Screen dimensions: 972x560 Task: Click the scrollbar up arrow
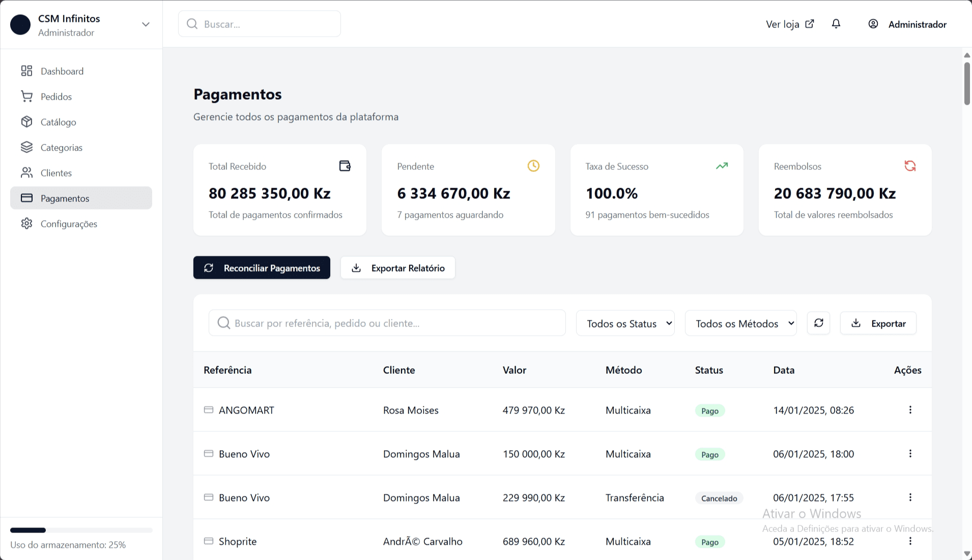tap(967, 55)
